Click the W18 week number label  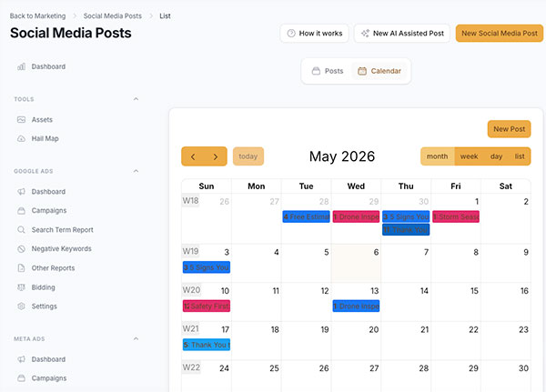pos(190,201)
